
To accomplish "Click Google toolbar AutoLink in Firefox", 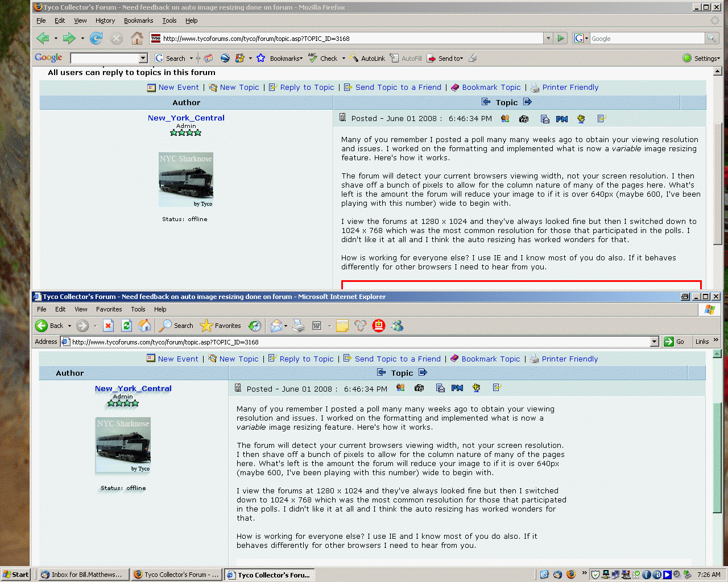I will pyautogui.click(x=368, y=58).
